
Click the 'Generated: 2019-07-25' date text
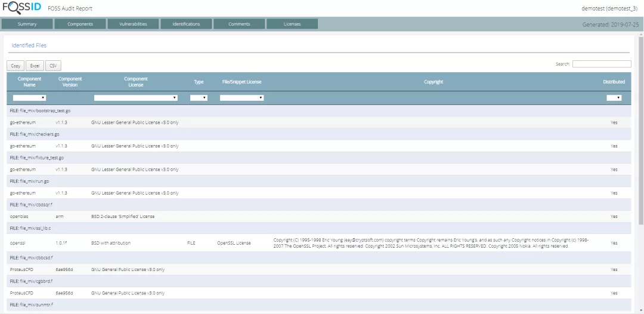[611, 24]
